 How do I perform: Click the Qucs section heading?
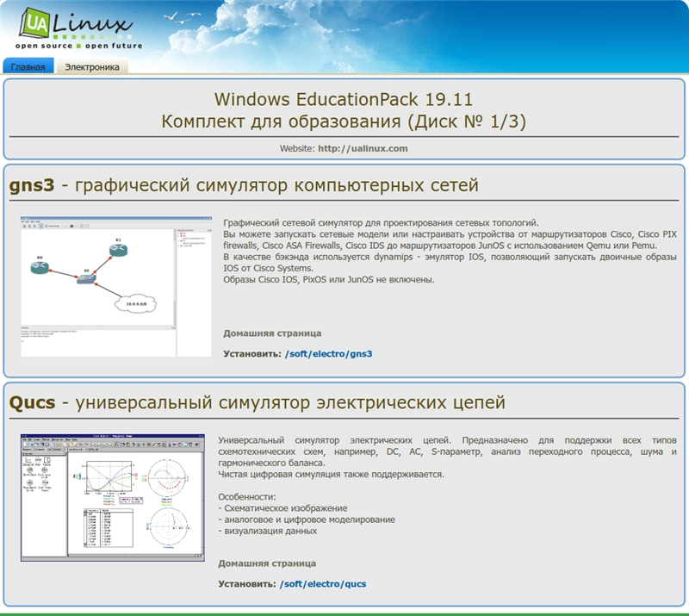pos(257,402)
